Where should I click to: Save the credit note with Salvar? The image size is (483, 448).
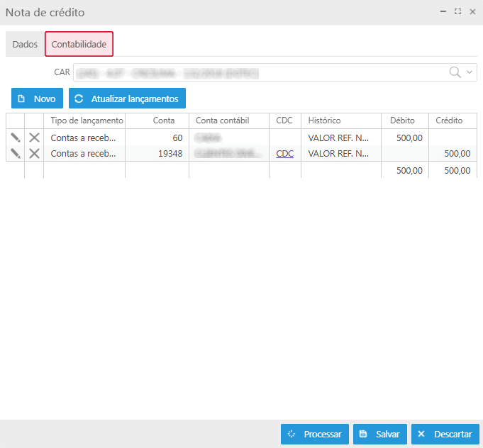(379, 434)
